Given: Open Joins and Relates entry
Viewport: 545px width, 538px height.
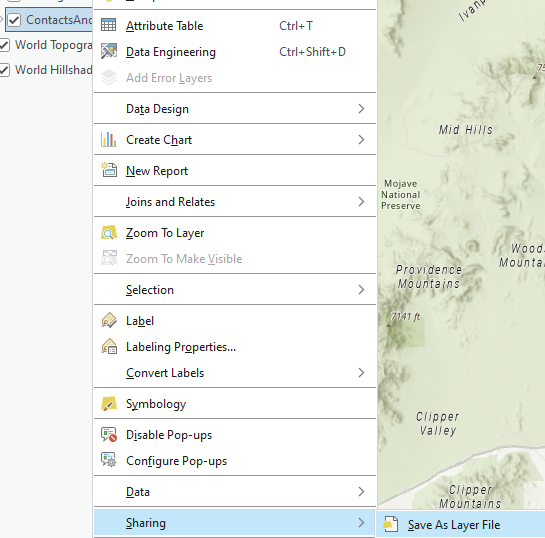Looking at the screenshot, I should coord(235,202).
